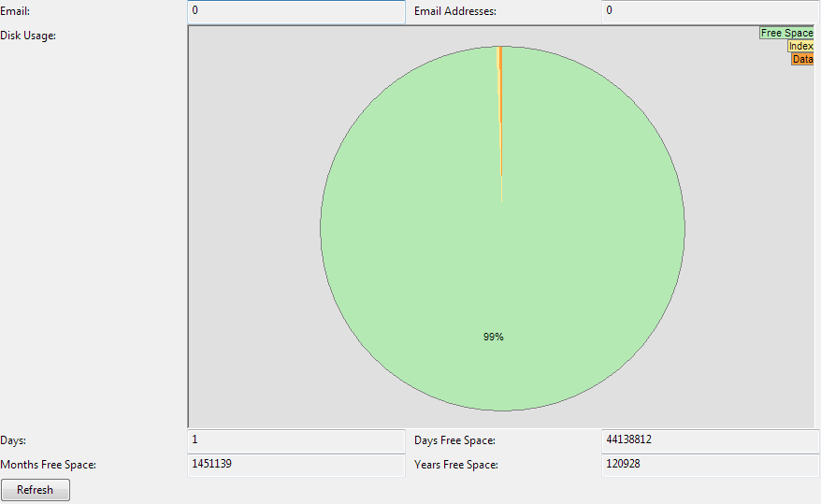The image size is (821, 504).
Task: Click the Days Free Space label
Action: point(454,440)
